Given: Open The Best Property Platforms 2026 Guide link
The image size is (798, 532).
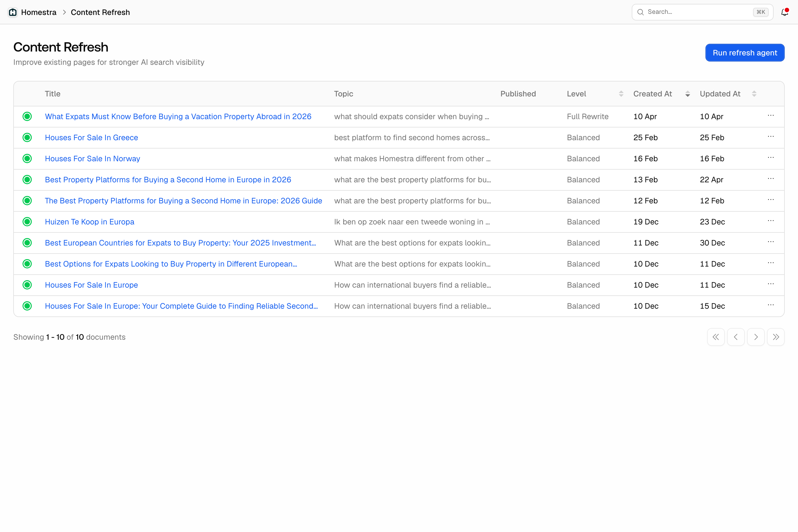Looking at the screenshot, I should [183, 201].
